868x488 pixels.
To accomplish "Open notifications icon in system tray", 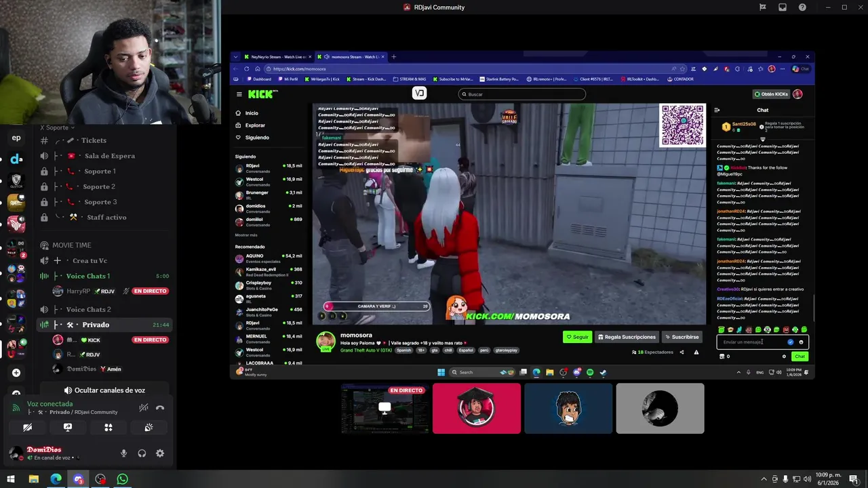I will pyautogui.click(x=853, y=479).
